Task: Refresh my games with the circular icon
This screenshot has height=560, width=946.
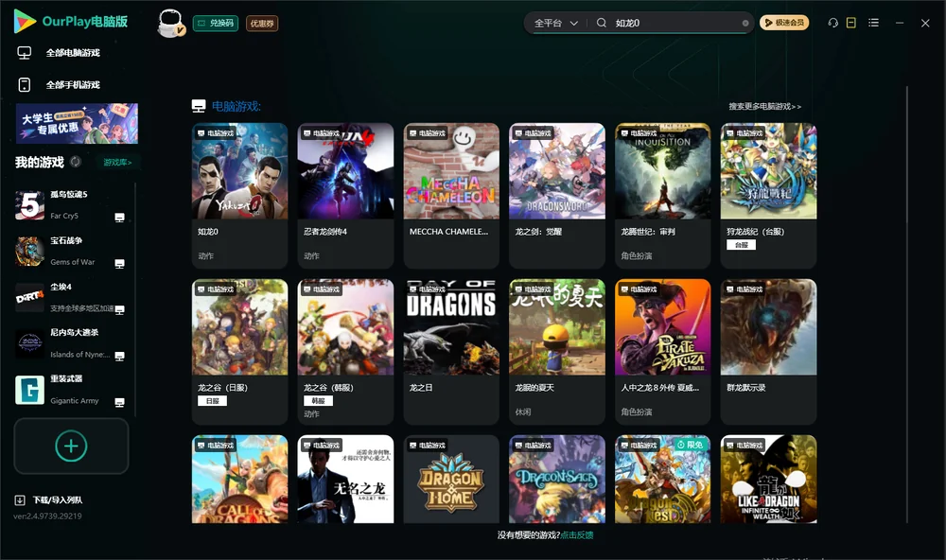Action: 76,162
